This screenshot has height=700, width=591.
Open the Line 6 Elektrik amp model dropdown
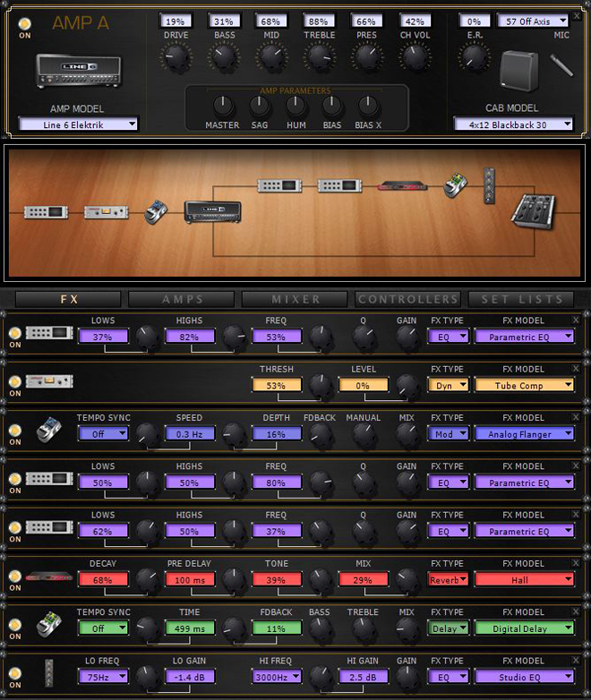[78, 124]
